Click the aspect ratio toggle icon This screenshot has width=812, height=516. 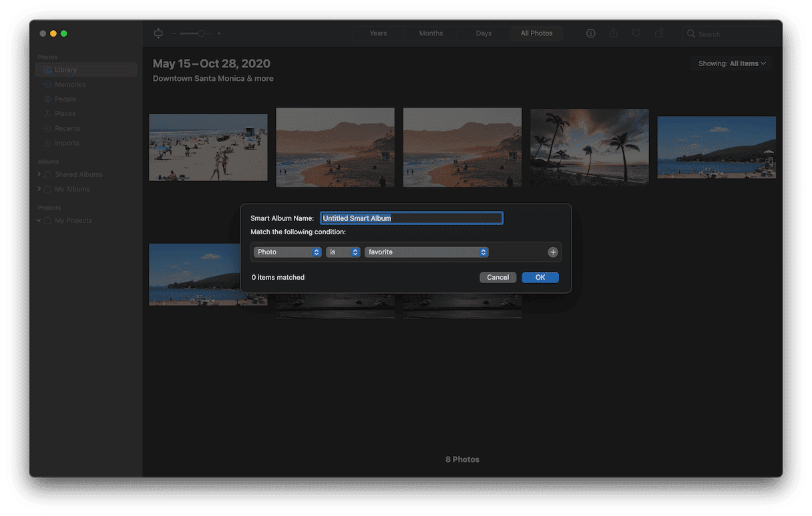click(158, 33)
